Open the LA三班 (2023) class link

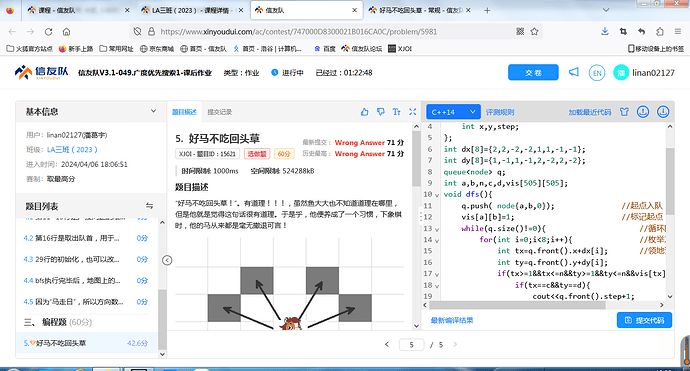tap(72, 150)
